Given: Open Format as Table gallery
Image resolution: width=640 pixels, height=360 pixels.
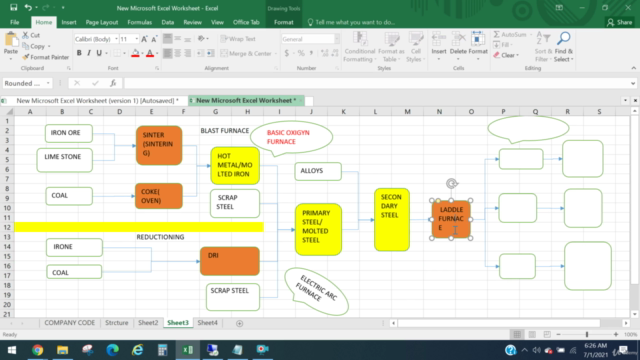Looking at the screenshot, I should [x=391, y=47].
